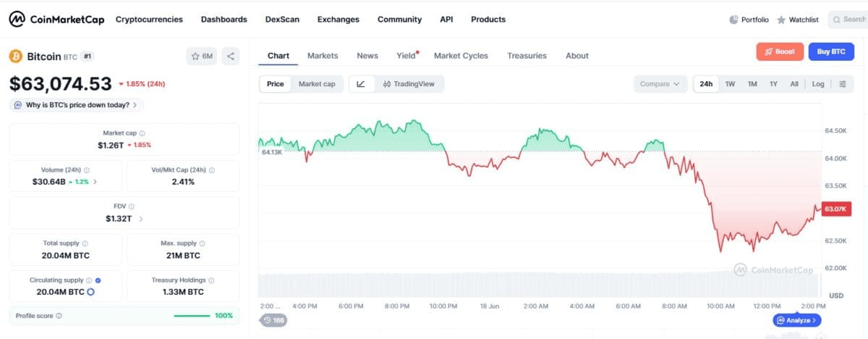This screenshot has width=868, height=339.
Task: Click the Buy BTC button
Action: click(831, 51)
